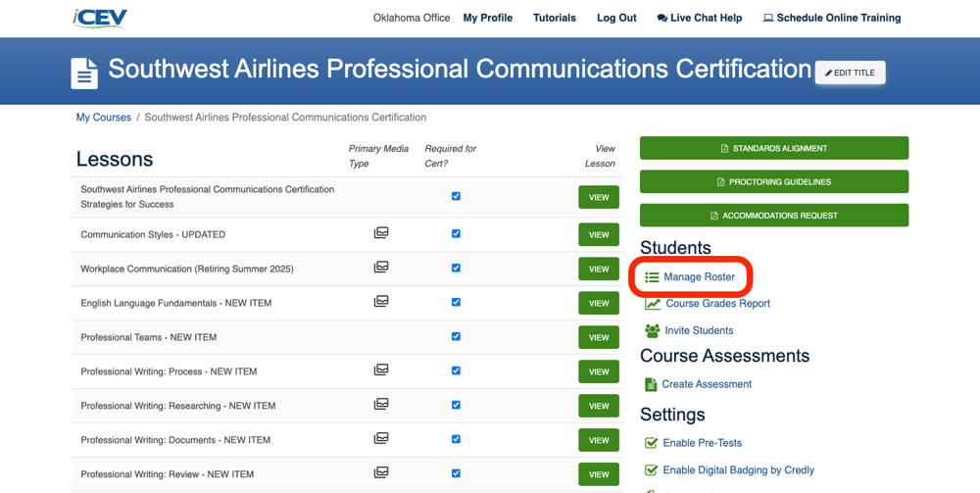This screenshot has height=493, width=980.
Task: View the Strategies for Success lesson
Action: click(x=599, y=197)
